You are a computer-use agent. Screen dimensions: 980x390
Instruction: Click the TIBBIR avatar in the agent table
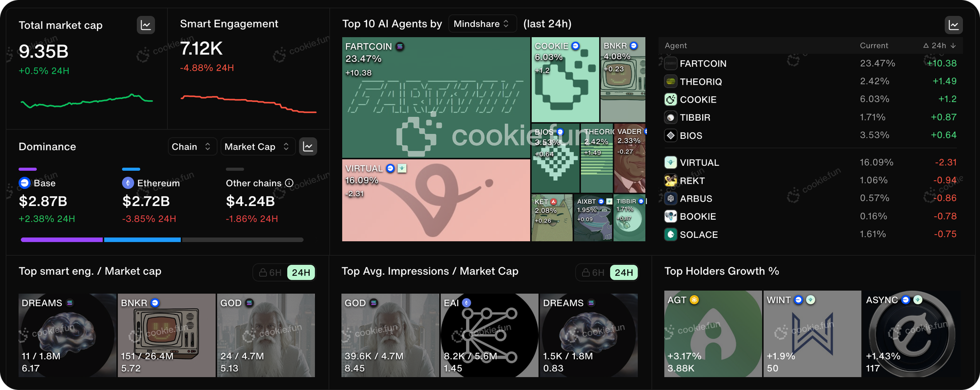point(671,117)
